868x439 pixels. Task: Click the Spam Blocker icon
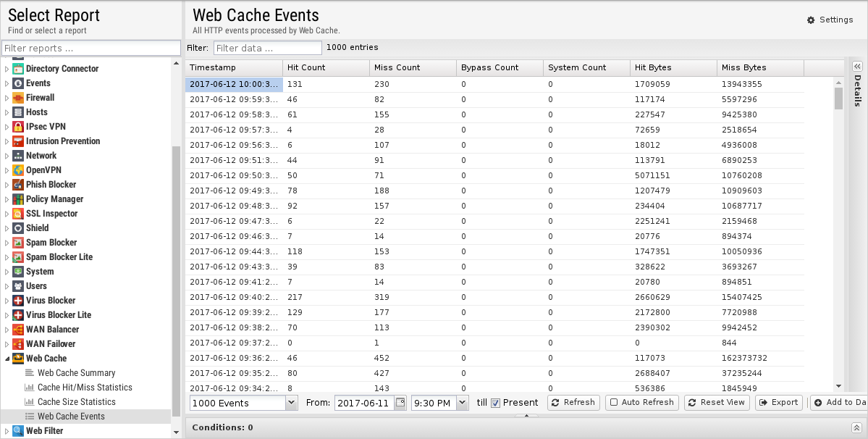18,243
